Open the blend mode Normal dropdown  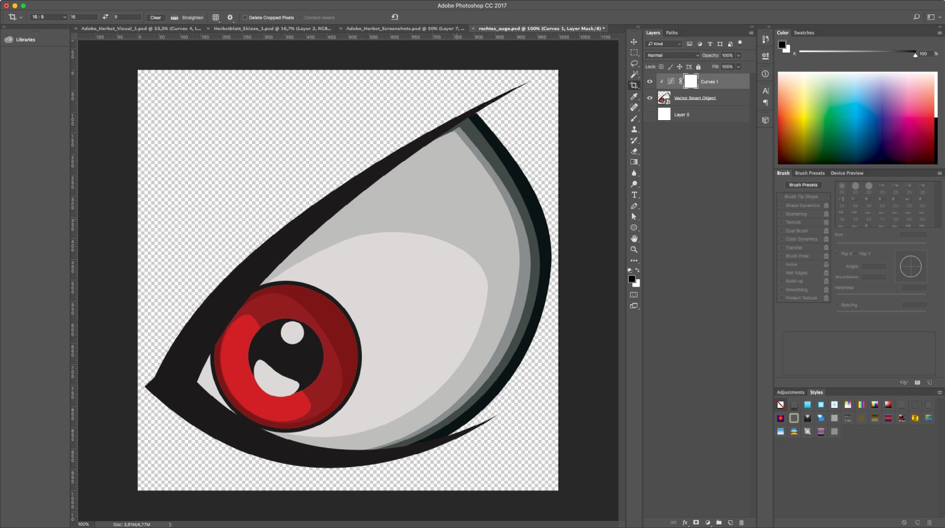tap(672, 55)
